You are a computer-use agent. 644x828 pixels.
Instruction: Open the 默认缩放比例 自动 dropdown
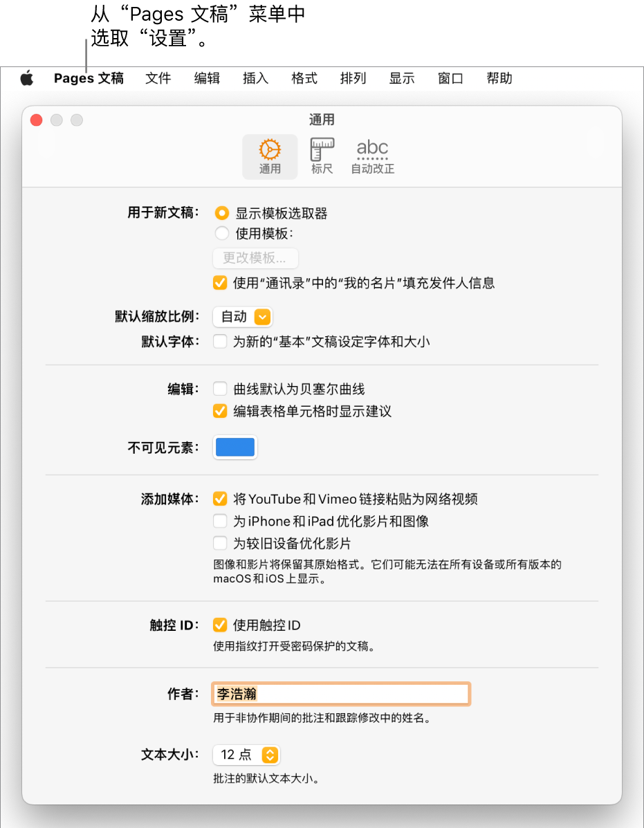pyautogui.click(x=243, y=316)
